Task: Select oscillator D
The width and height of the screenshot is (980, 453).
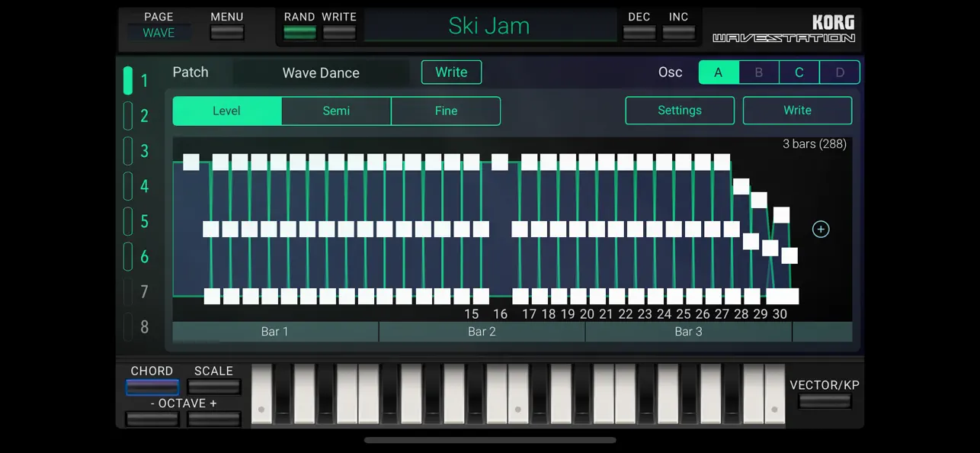Action: pyautogui.click(x=840, y=72)
